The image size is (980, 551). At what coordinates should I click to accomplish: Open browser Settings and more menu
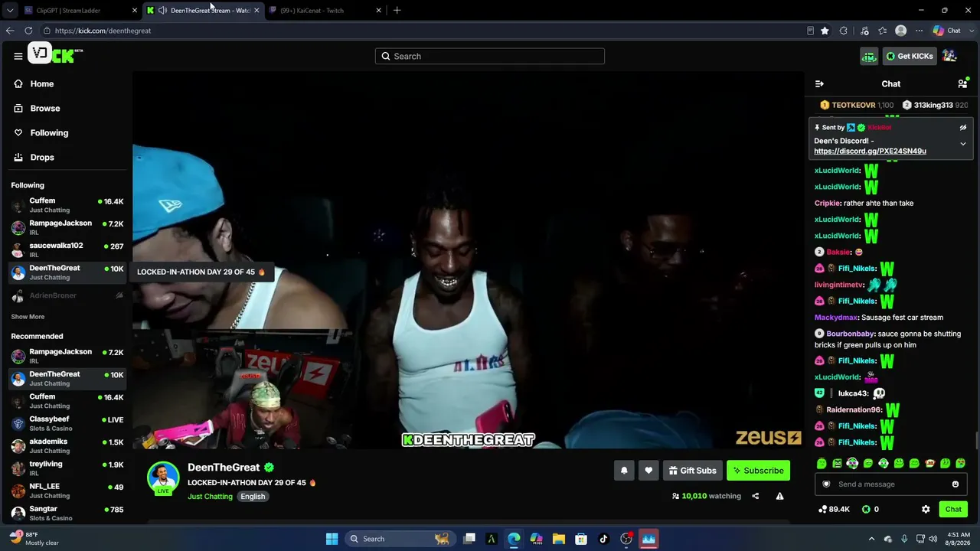[x=919, y=31]
